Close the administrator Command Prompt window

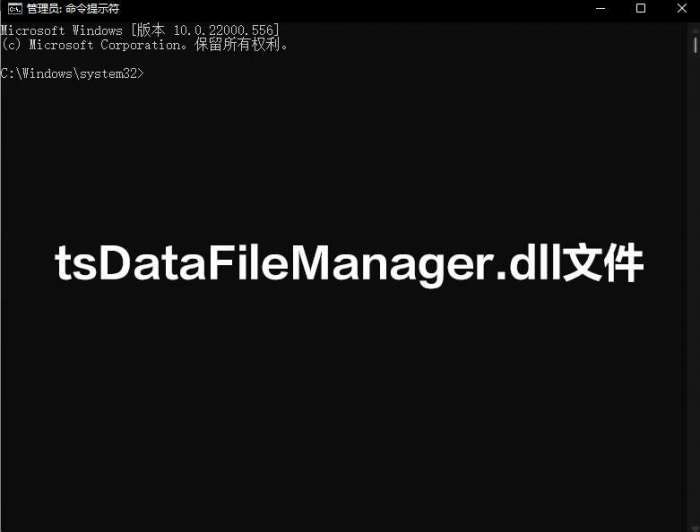click(681, 8)
